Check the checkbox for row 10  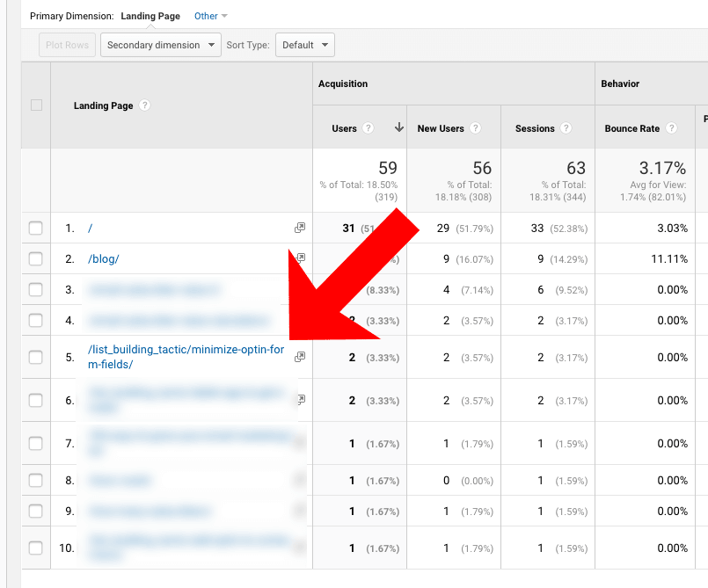point(36,548)
